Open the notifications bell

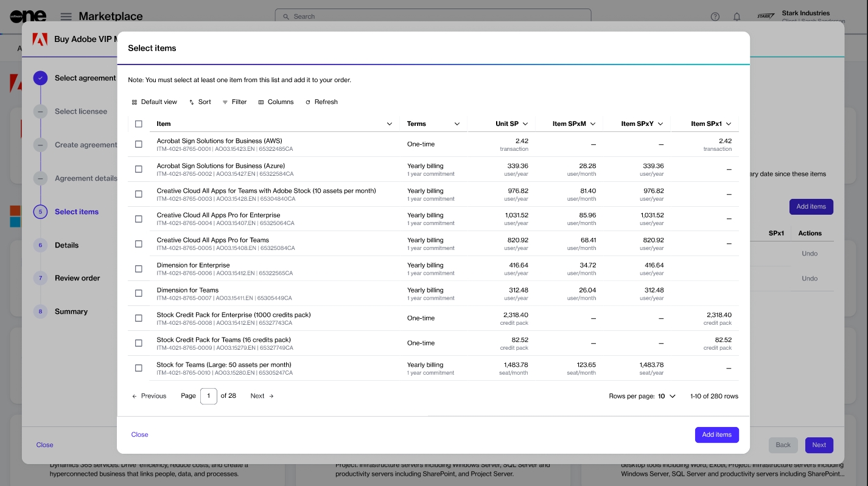737,16
